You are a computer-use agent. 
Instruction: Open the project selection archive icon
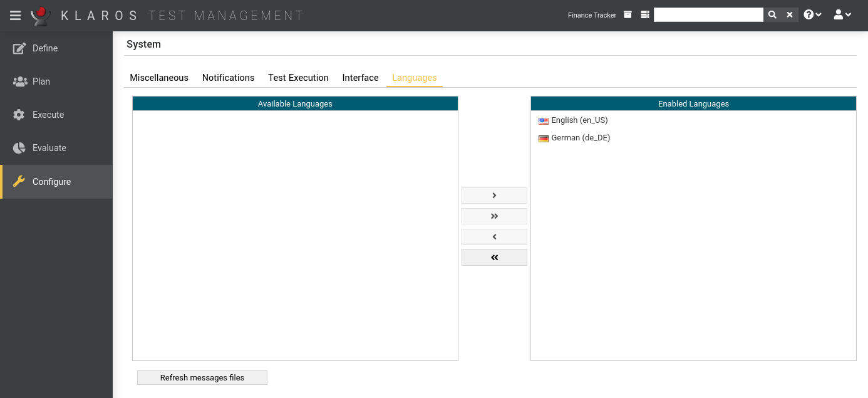(x=628, y=15)
